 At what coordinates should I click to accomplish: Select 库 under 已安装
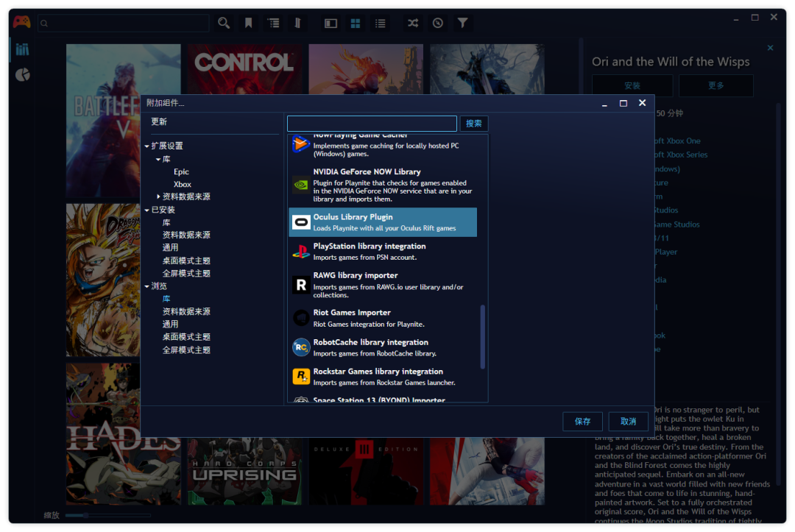[166, 222]
